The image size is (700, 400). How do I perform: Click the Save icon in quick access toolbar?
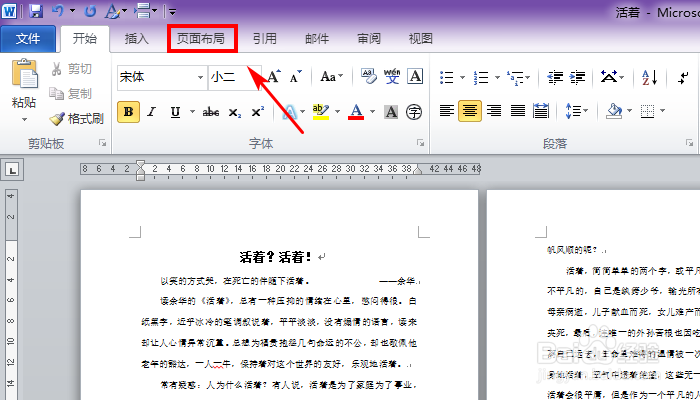click(x=36, y=11)
